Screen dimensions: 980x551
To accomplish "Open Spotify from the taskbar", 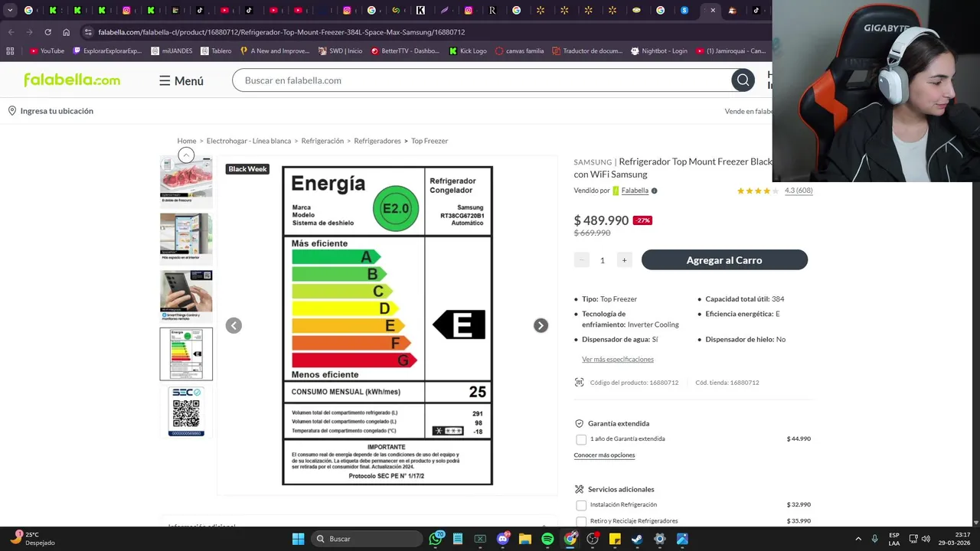I will [x=547, y=539].
